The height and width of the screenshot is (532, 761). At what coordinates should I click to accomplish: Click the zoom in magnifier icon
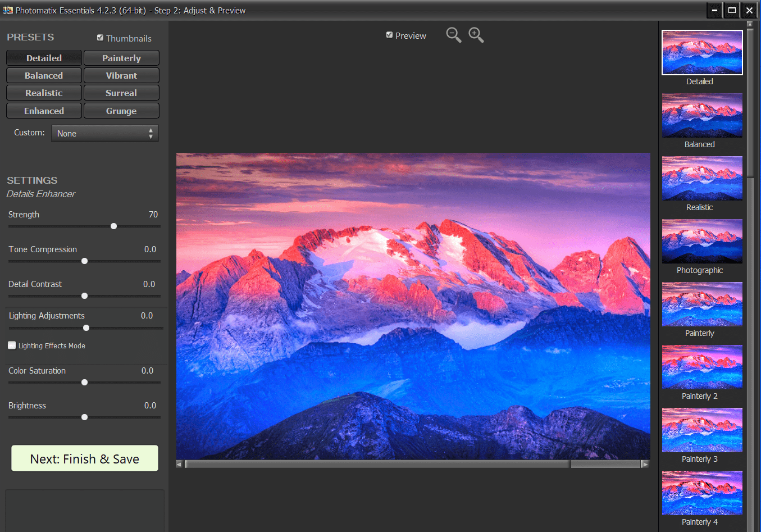click(x=476, y=35)
